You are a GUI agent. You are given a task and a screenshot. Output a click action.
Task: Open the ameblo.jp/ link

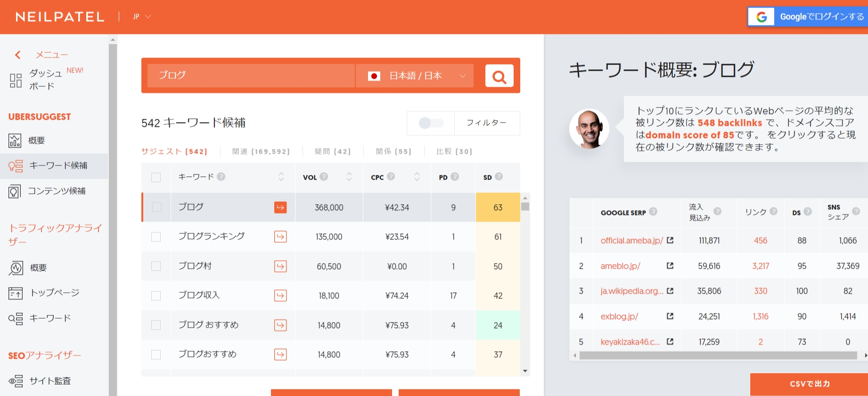tap(620, 266)
